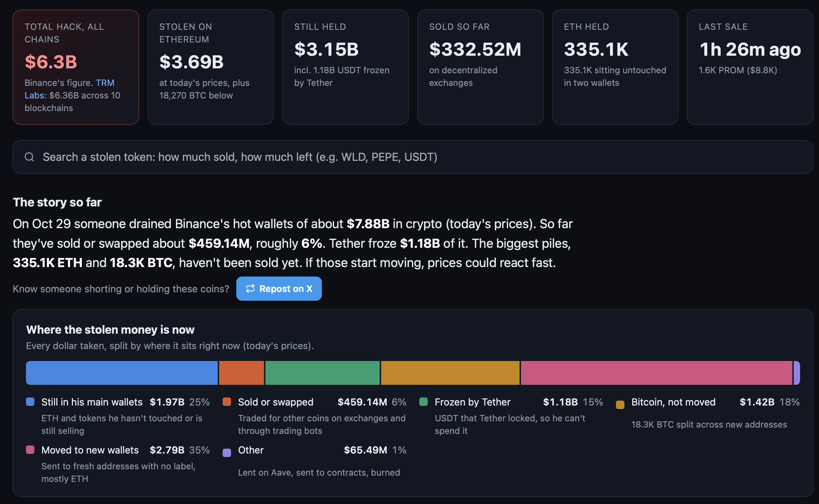Click the 18.3K BTC split description

pyautogui.click(x=709, y=424)
